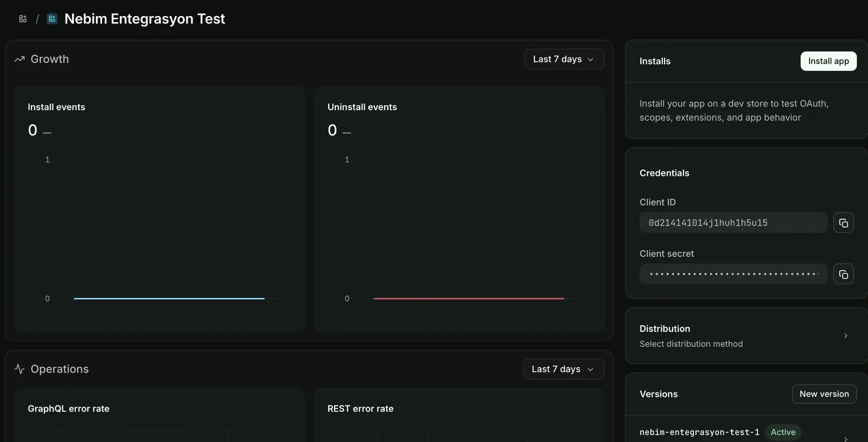Click the Install your app on a dev store description
The image size is (868, 442).
(x=734, y=110)
